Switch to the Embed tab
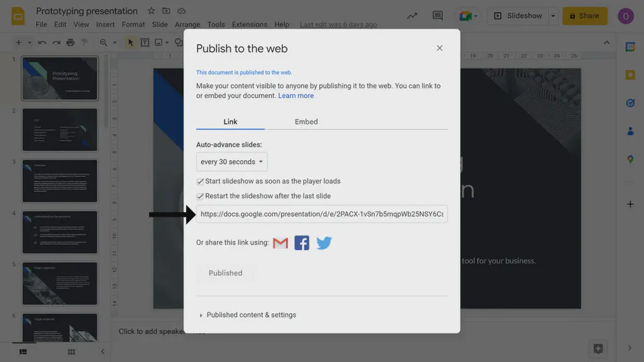Image resolution: width=644 pixels, height=362 pixels. pyautogui.click(x=306, y=121)
